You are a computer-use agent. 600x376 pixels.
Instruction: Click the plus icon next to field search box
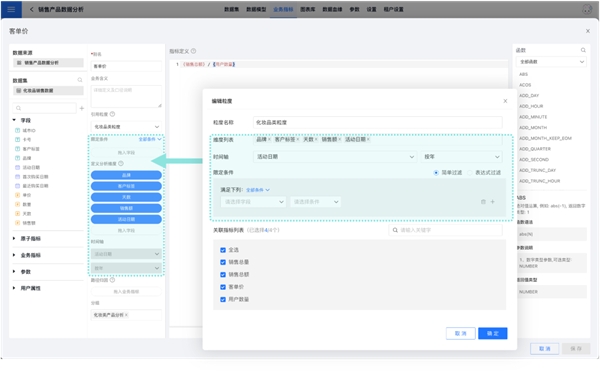click(x=82, y=108)
